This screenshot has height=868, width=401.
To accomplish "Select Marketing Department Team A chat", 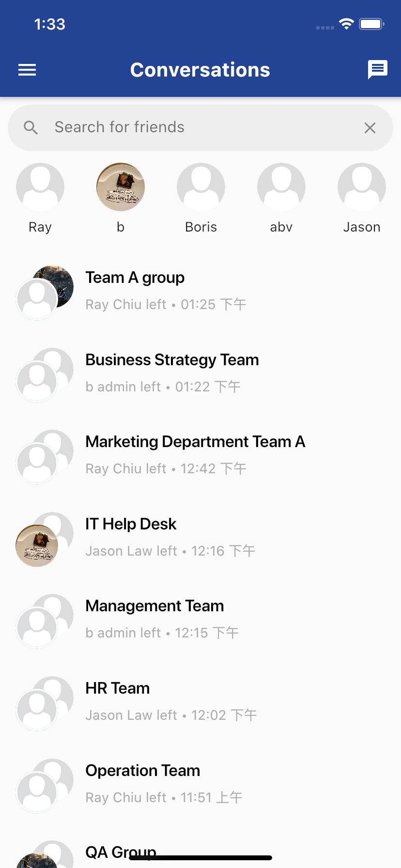I will coord(200,455).
